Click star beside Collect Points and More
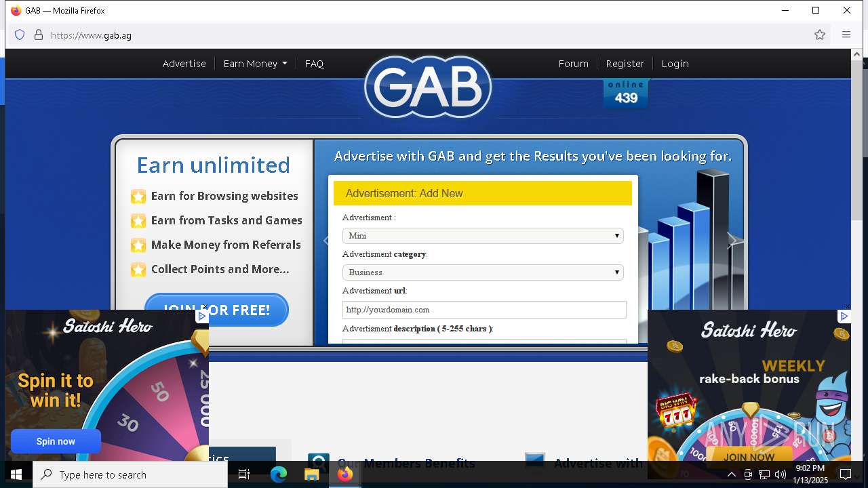Viewport: 868px width, 488px height. (x=138, y=270)
